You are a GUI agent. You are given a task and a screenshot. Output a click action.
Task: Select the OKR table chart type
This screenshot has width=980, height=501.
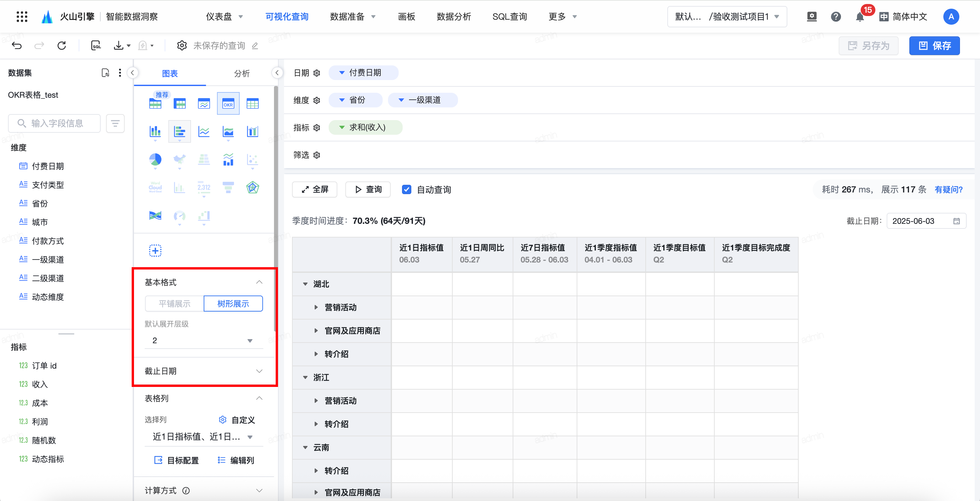(x=228, y=103)
